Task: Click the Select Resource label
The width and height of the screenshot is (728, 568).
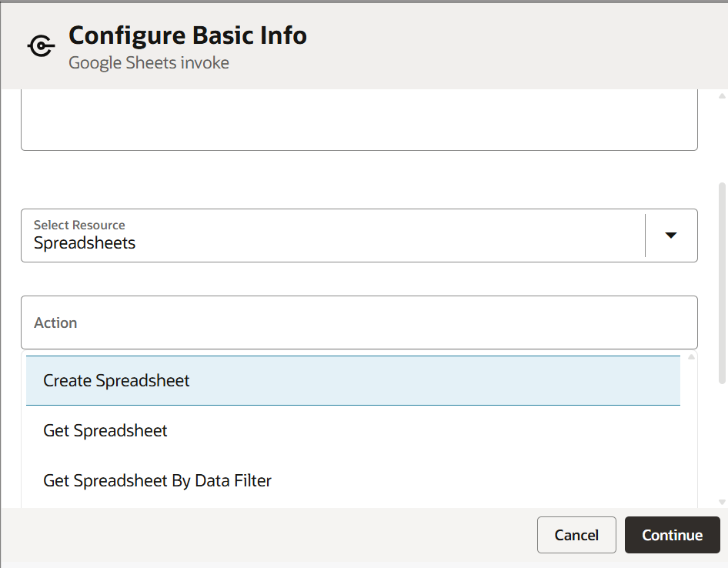Action: pos(79,225)
